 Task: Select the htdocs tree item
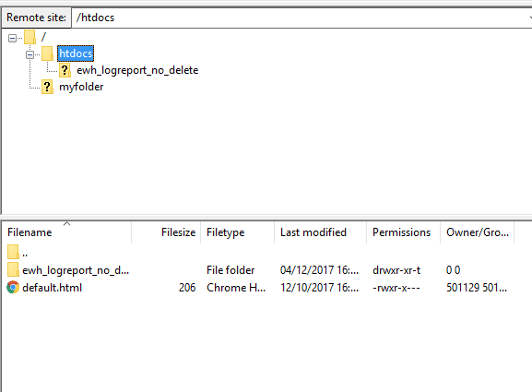click(76, 53)
